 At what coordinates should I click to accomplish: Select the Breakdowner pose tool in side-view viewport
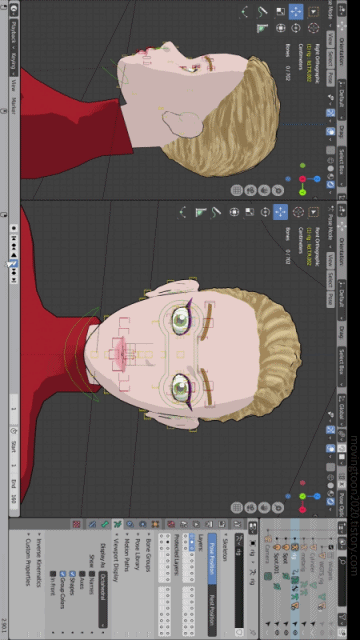pyautogui.click(x=244, y=12)
